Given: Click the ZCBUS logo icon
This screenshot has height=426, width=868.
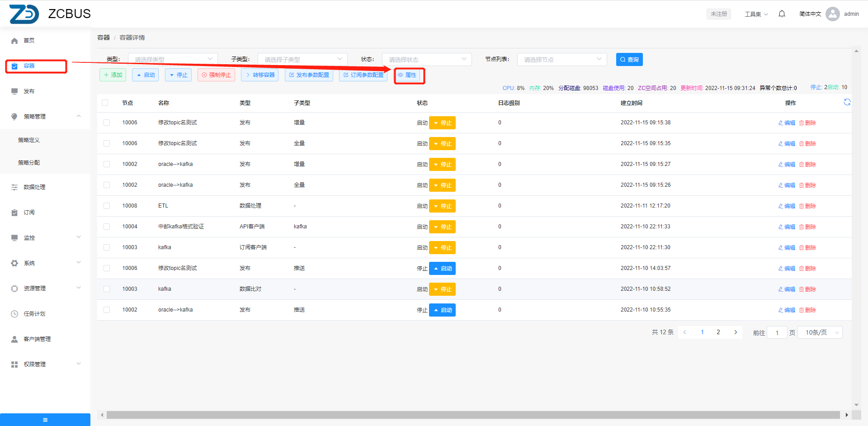Looking at the screenshot, I should click(24, 14).
